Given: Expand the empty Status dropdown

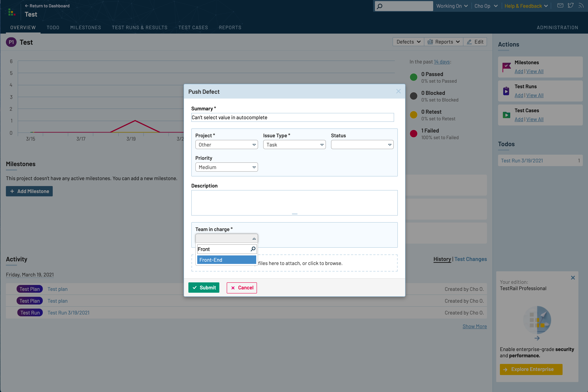Looking at the screenshot, I should (x=362, y=145).
